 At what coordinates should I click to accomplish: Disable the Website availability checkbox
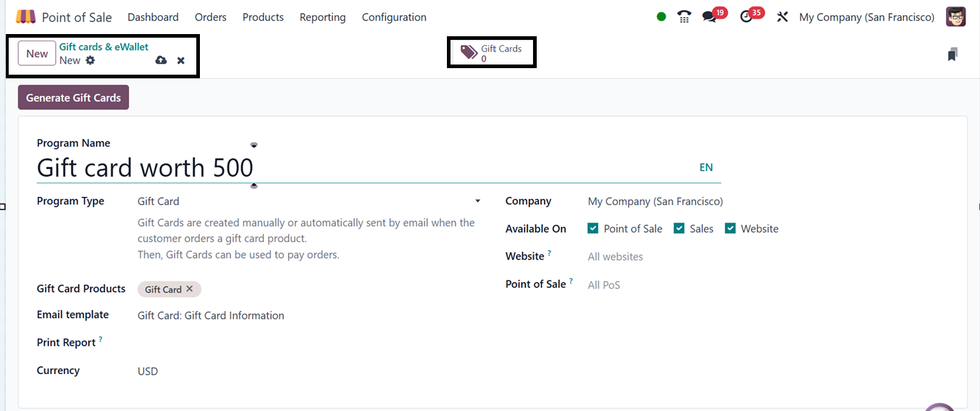(x=730, y=228)
